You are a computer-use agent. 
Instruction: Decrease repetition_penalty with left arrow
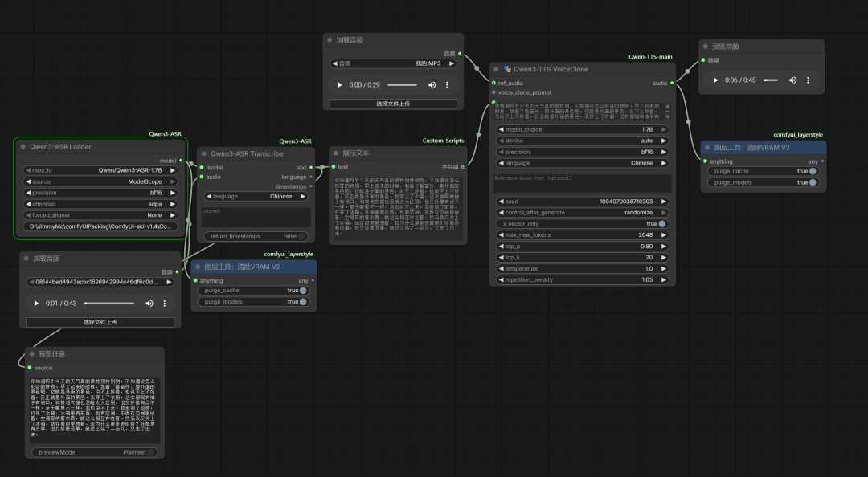pyautogui.click(x=501, y=280)
